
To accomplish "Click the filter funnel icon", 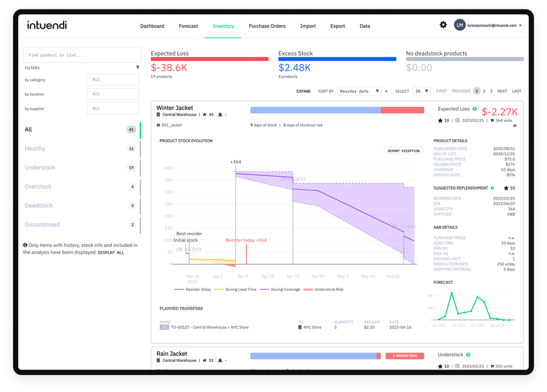I will (x=138, y=67).
